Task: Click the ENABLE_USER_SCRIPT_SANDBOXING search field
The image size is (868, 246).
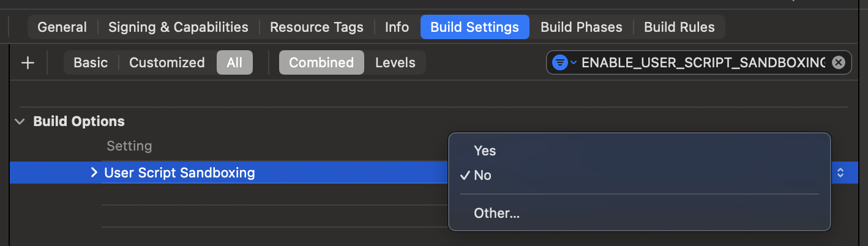Action: point(703,62)
